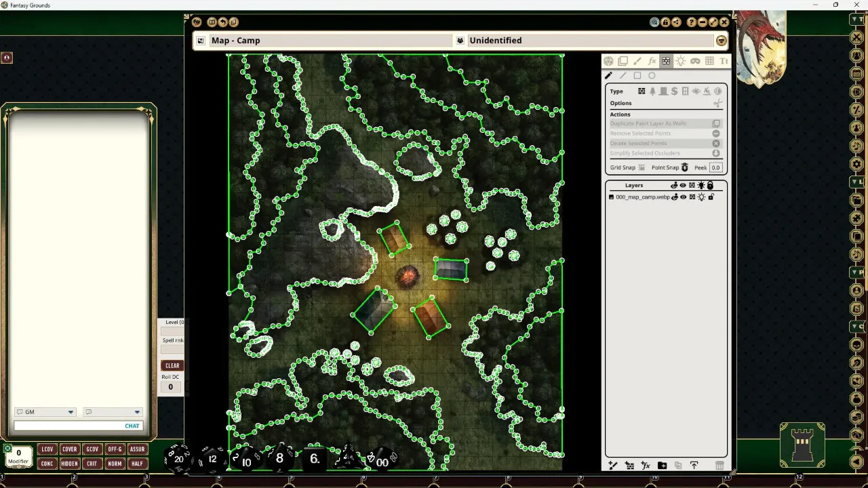Open the GM chat speaker dropdown
The width and height of the screenshot is (868, 488).
(x=45, y=412)
